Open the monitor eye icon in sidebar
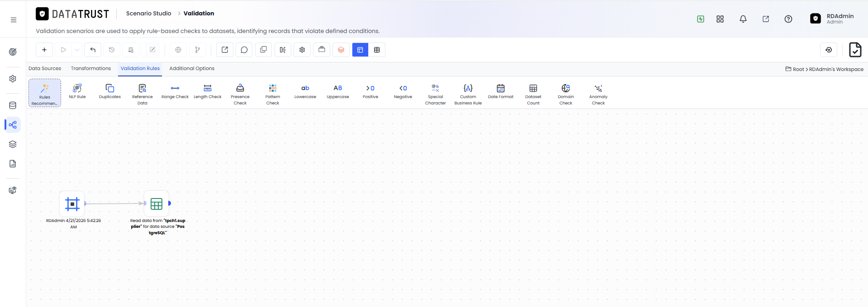 (13, 190)
